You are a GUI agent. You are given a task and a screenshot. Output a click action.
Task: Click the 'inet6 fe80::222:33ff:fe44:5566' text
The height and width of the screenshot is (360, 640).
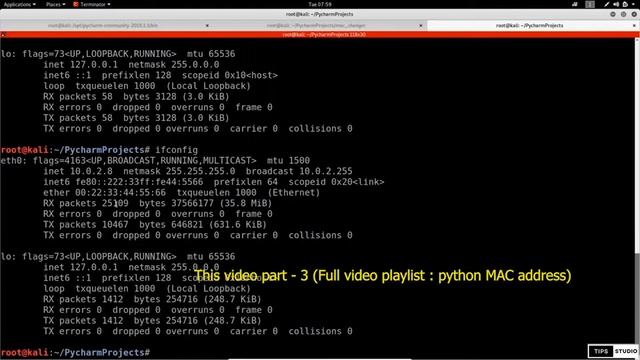click(123, 182)
